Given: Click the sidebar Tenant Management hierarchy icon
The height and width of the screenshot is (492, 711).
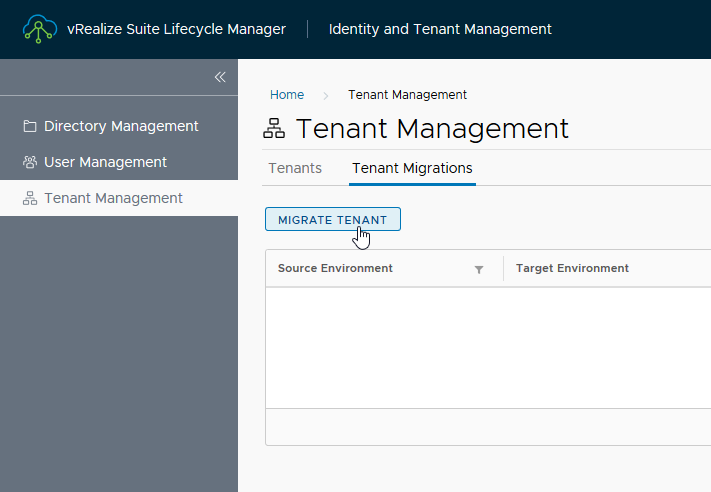Looking at the screenshot, I should (x=30, y=198).
